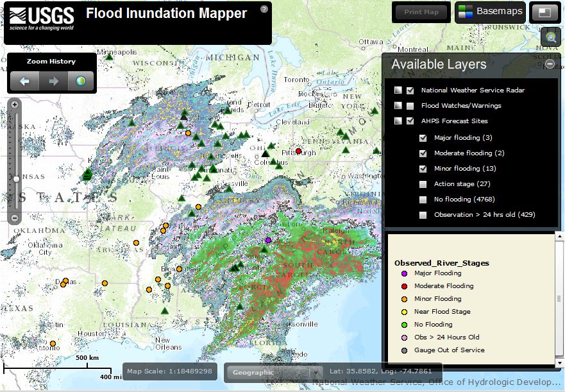The image size is (565, 392).
Task: Click the Flood Watches/Warnings layer label
Action: (461, 106)
